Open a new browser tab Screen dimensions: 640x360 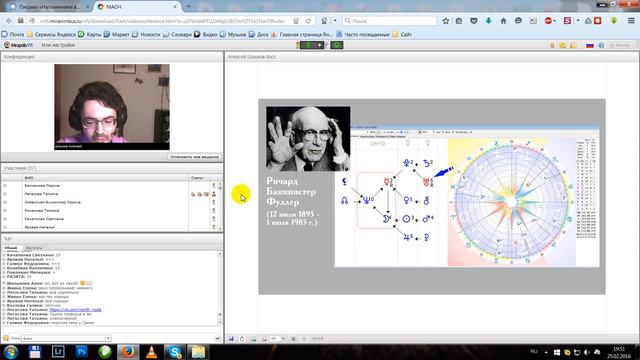pyautogui.click(x=188, y=7)
